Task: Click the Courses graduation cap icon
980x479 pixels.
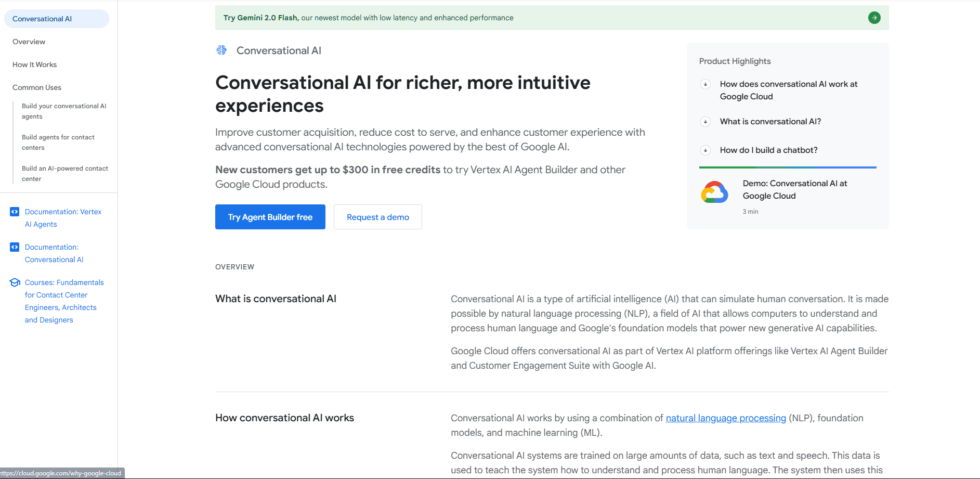Action: coord(15,282)
